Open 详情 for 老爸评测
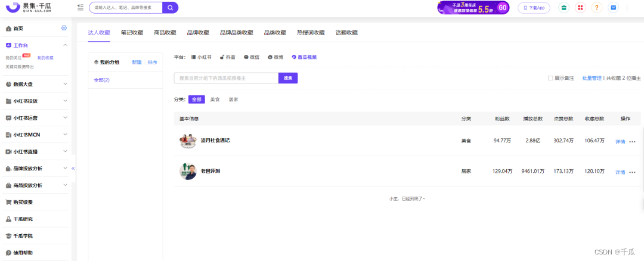 click(620, 172)
